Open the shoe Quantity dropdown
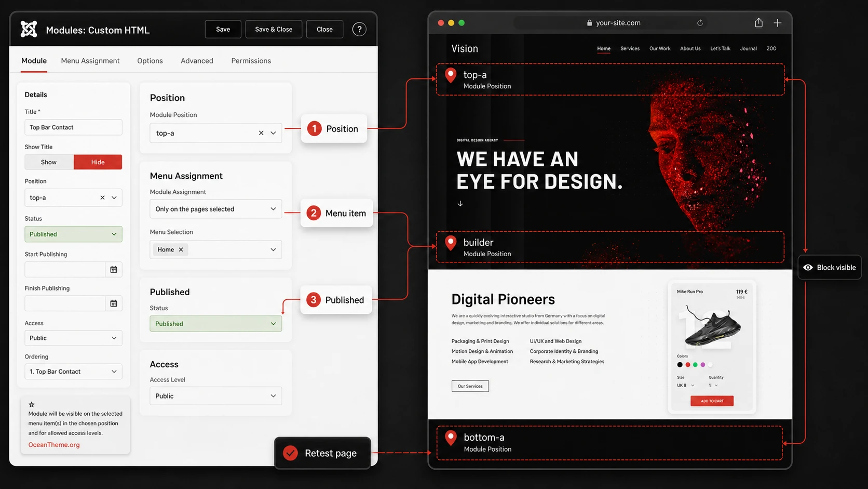Viewport: 868px width, 489px height. (x=713, y=386)
